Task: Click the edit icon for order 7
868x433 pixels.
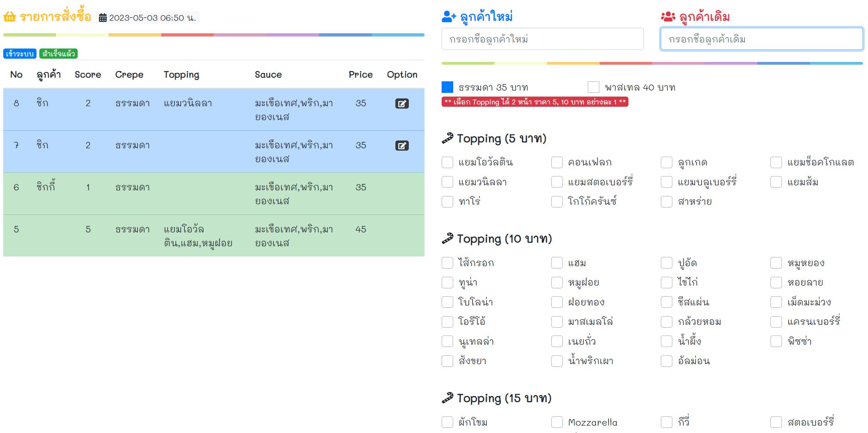Action: [x=402, y=146]
